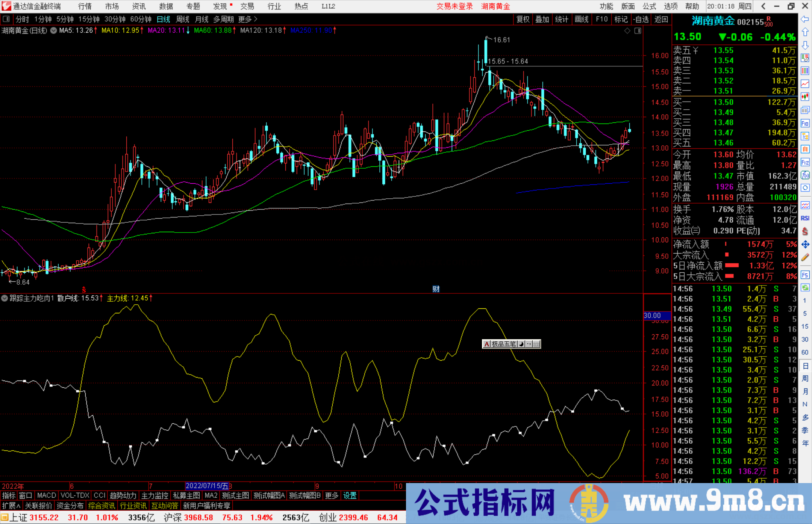This screenshot has height=524, width=812.
Task: Open the back arrow dropdown in the title bar
Action: tap(763, 6)
